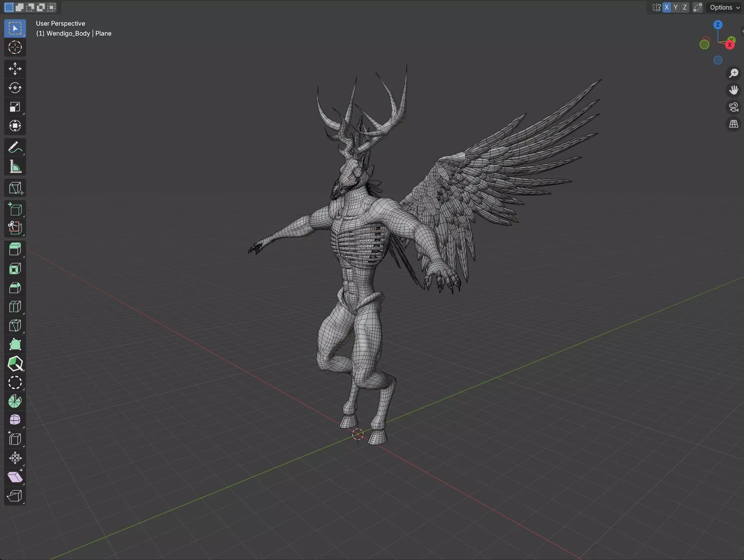Screen dimensions: 744x560
Task: Expand the sidebar with the edge arrow
Action: tap(742, 31)
